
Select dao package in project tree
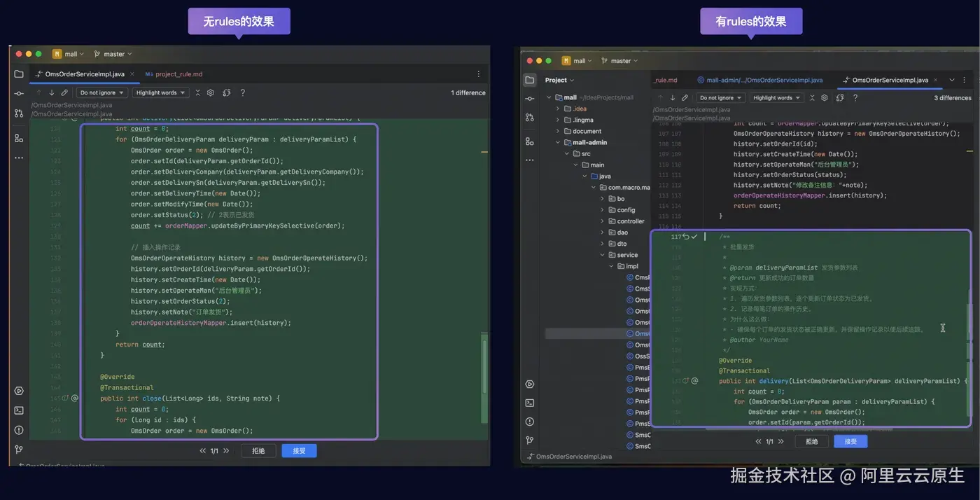click(x=617, y=232)
